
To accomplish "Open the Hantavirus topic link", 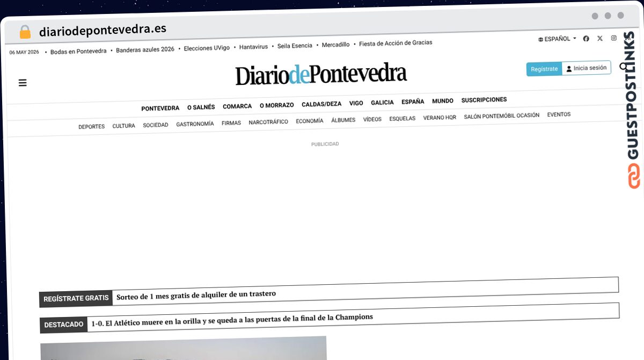I will click(x=253, y=47).
